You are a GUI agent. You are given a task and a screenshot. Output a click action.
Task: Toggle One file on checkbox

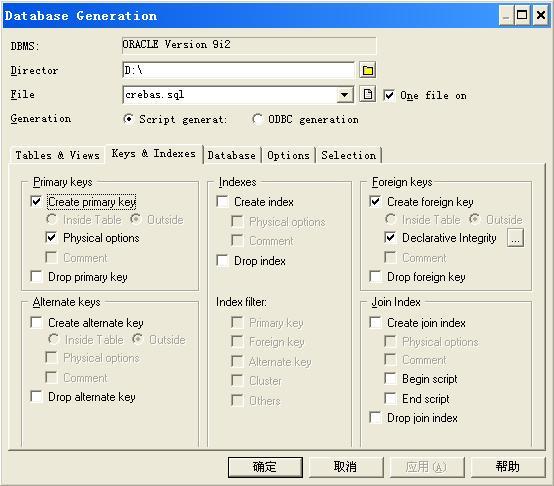pyautogui.click(x=389, y=95)
